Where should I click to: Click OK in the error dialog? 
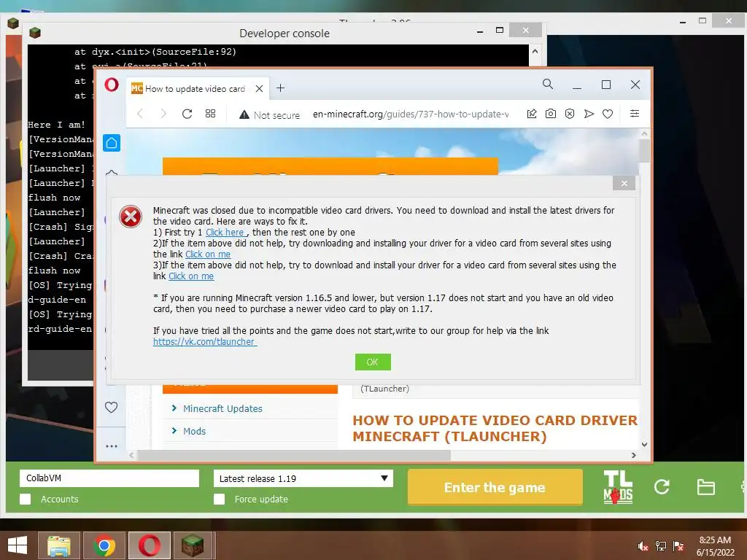click(x=373, y=362)
